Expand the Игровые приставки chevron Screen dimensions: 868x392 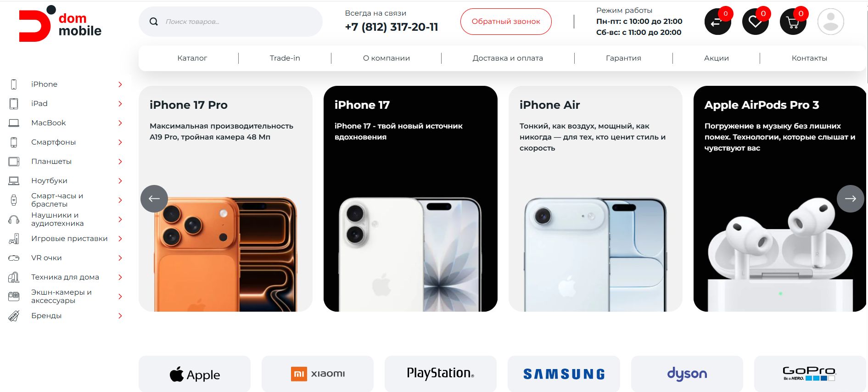tap(120, 239)
